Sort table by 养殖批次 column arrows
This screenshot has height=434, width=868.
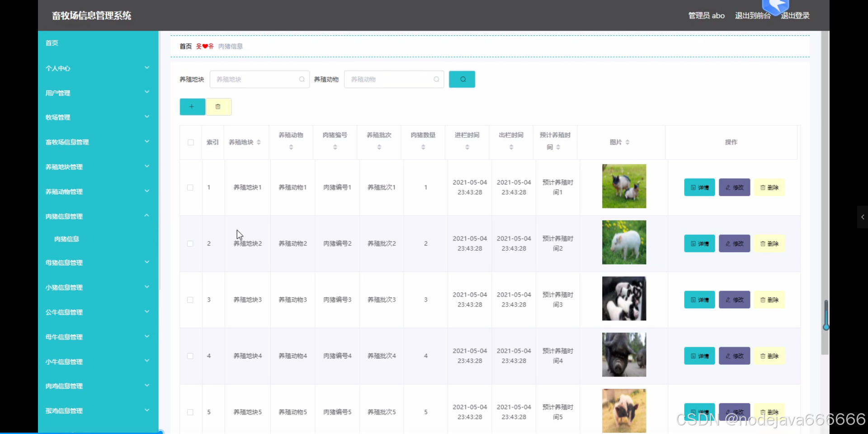point(379,147)
